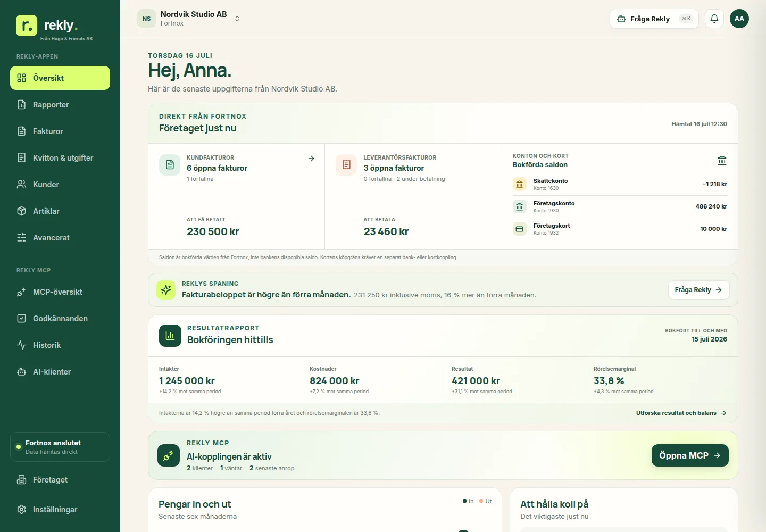Click Hämtat 16 juli 12:30 timestamp

[x=699, y=124]
